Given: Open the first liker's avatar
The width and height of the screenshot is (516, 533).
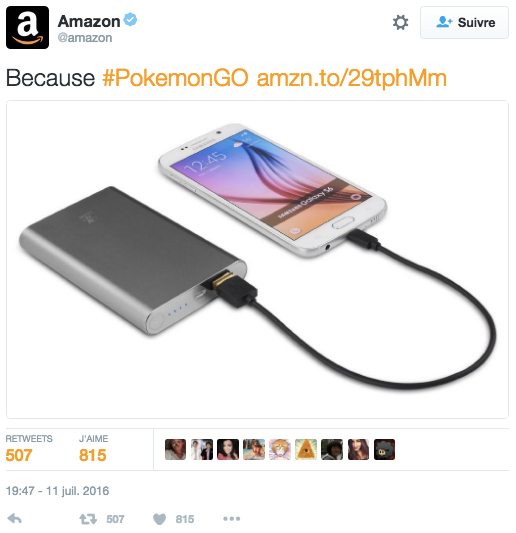Looking at the screenshot, I should [x=175, y=449].
